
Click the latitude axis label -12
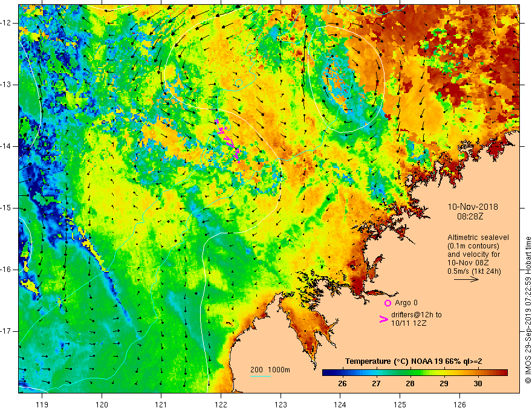(x=7, y=23)
